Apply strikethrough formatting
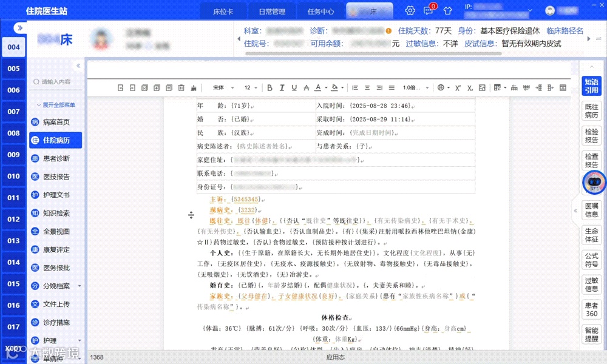Screen dimensions: 607x364 306,88
